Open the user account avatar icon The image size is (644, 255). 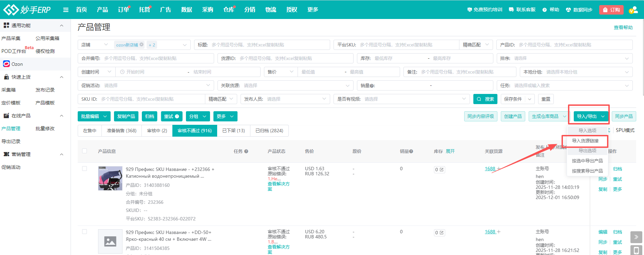coord(633,10)
